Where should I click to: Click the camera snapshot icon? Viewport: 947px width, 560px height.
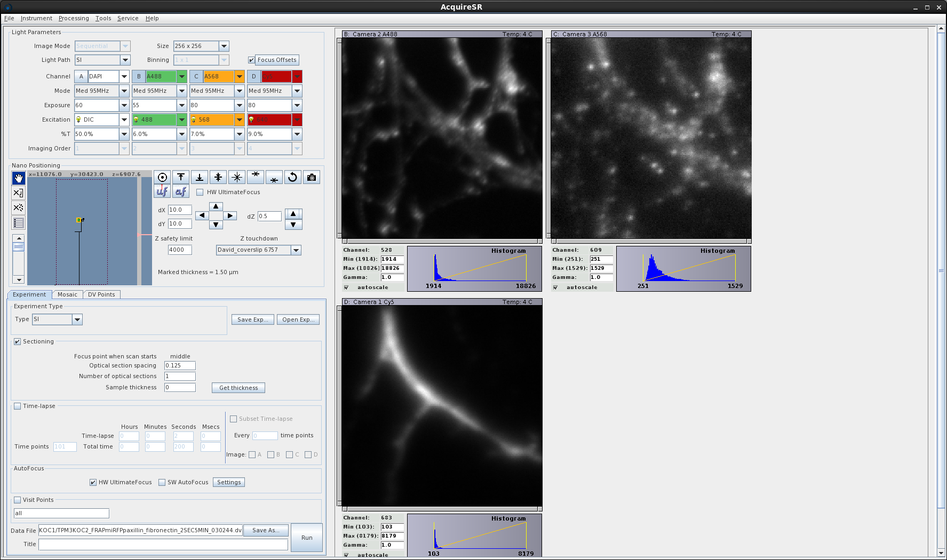pos(312,177)
